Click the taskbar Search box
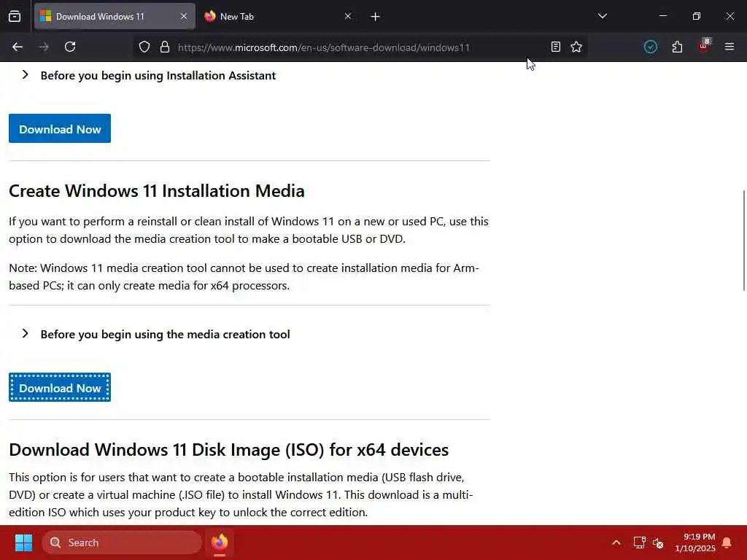747x560 pixels. (122, 542)
